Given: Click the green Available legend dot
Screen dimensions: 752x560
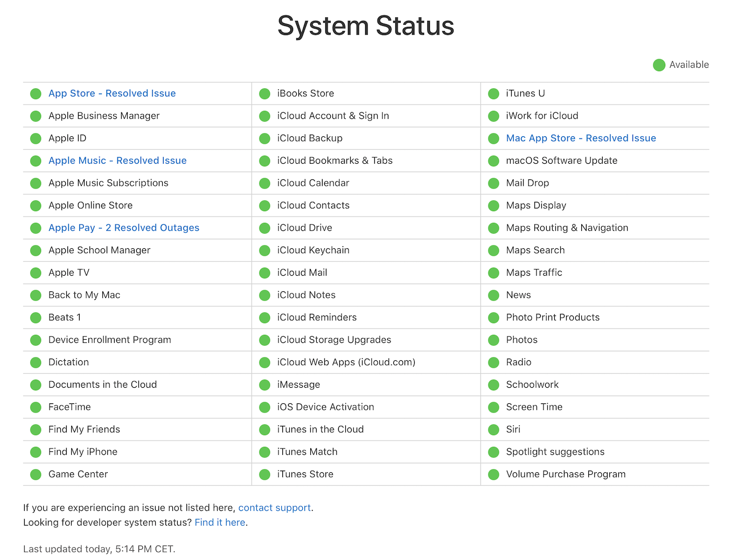Looking at the screenshot, I should pyautogui.click(x=659, y=65).
